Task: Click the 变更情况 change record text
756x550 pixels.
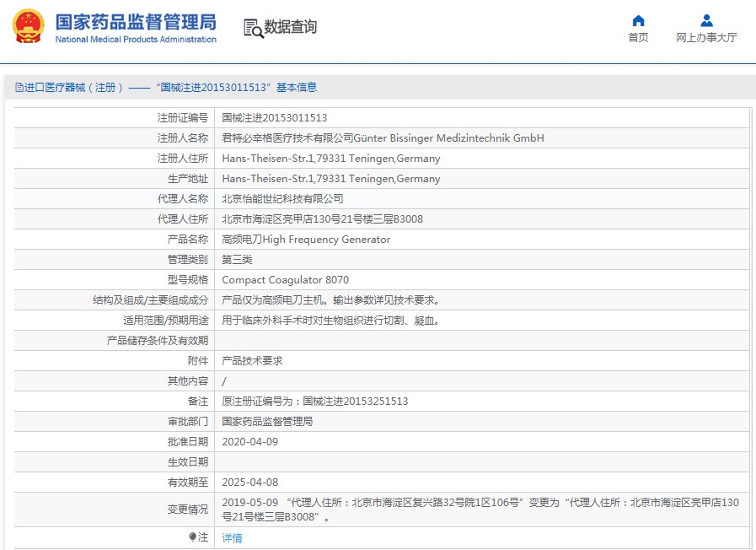Action: pyautogui.click(x=480, y=510)
